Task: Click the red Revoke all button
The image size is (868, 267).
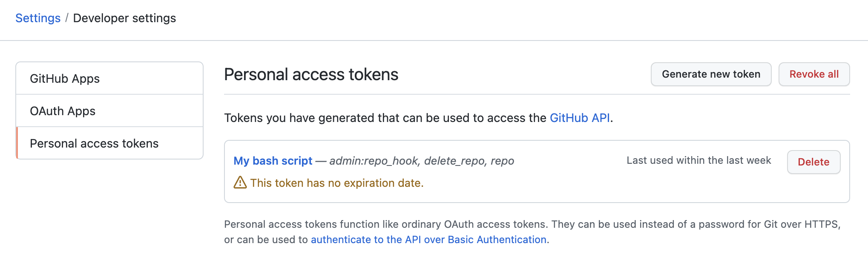Action: point(814,74)
